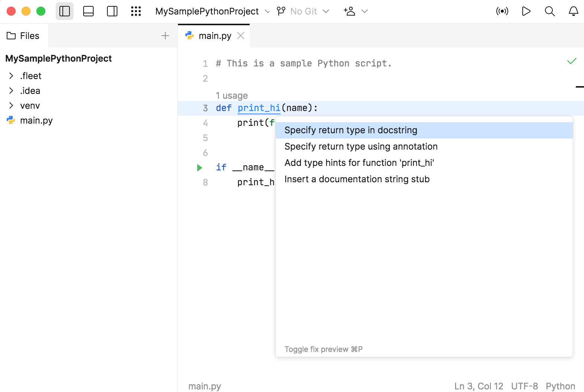Choose Insert a documentation string stub

pos(357,179)
